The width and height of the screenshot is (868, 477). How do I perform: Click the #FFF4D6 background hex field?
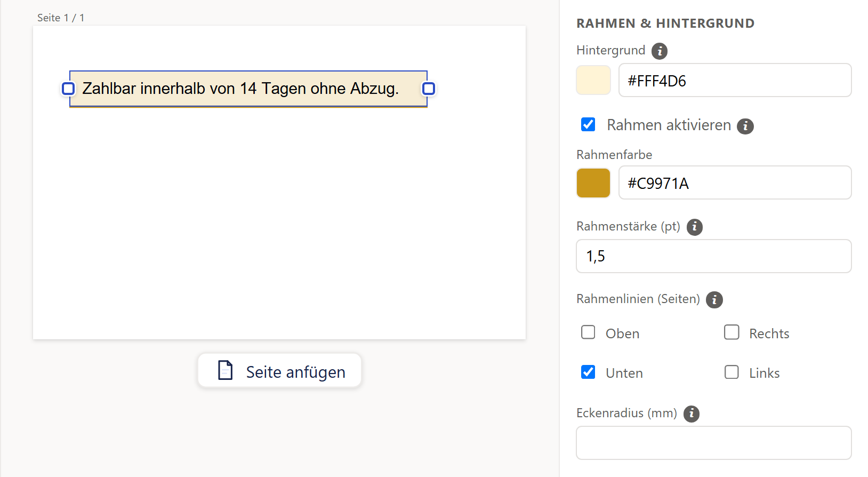[735, 80]
